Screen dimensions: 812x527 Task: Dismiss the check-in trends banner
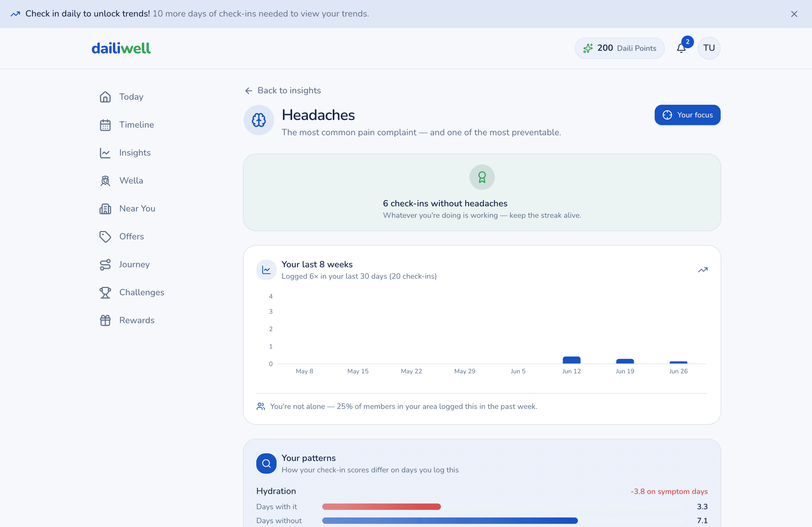pyautogui.click(x=794, y=14)
